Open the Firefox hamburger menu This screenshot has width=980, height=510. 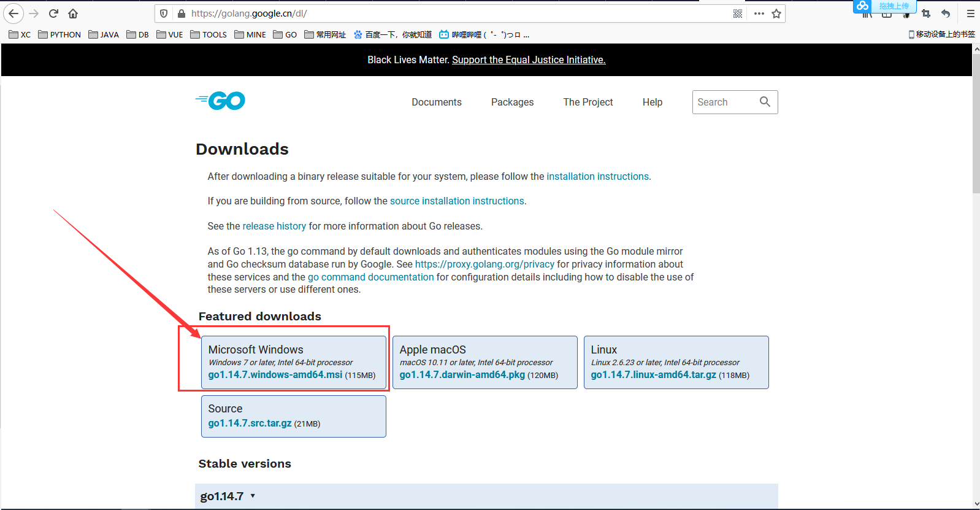point(971,14)
